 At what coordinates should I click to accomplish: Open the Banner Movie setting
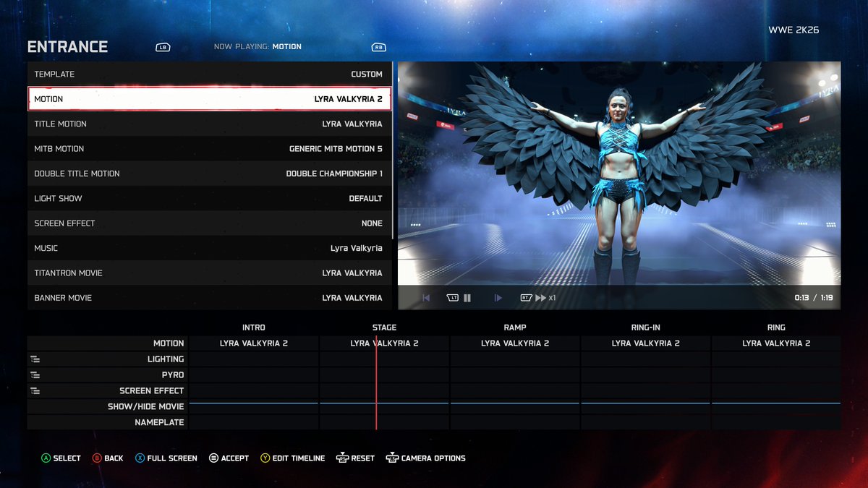tap(209, 298)
